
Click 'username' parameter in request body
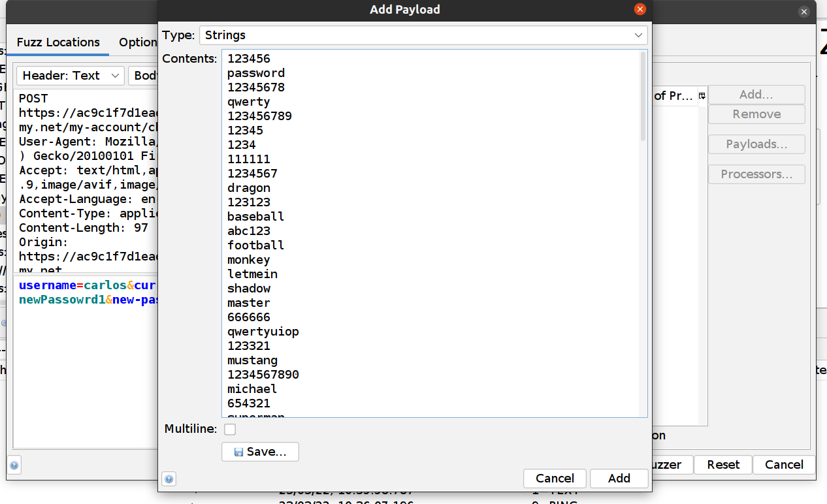(x=48, y=286)
